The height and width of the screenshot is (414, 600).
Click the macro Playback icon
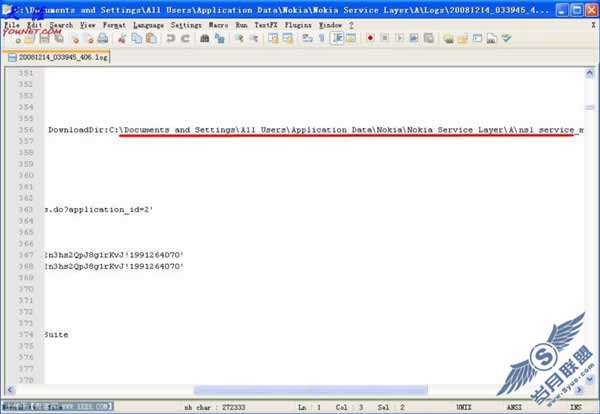click(399, 38)
